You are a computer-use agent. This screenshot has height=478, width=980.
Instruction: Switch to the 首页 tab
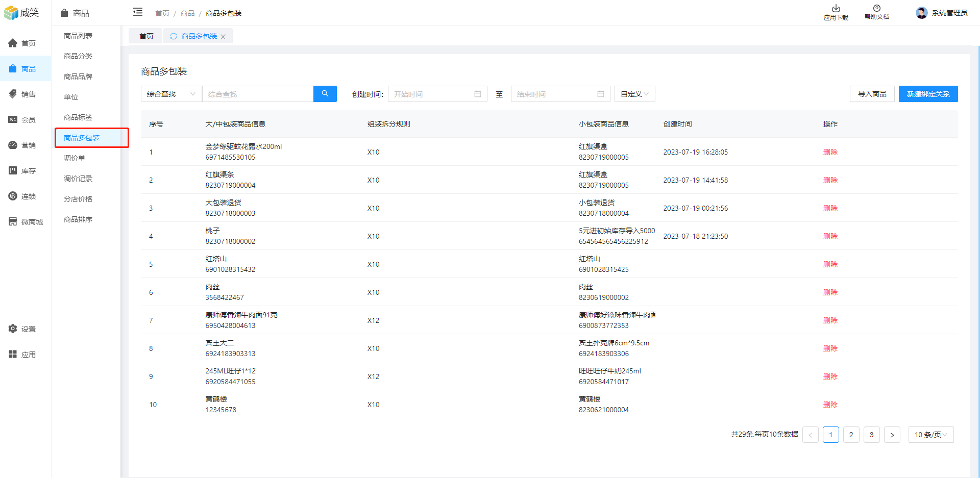point(146,36)
